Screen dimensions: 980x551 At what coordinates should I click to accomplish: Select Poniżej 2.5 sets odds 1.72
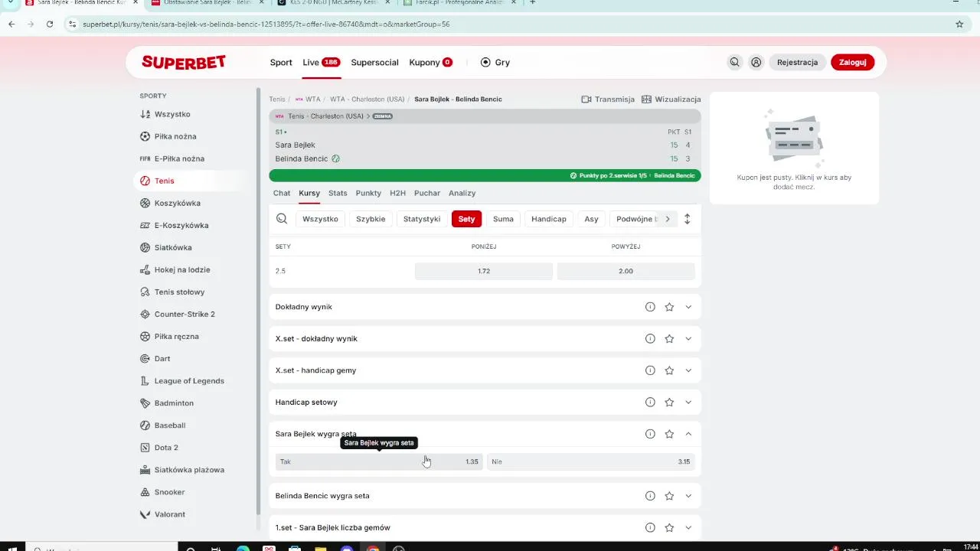coord(484,271)
